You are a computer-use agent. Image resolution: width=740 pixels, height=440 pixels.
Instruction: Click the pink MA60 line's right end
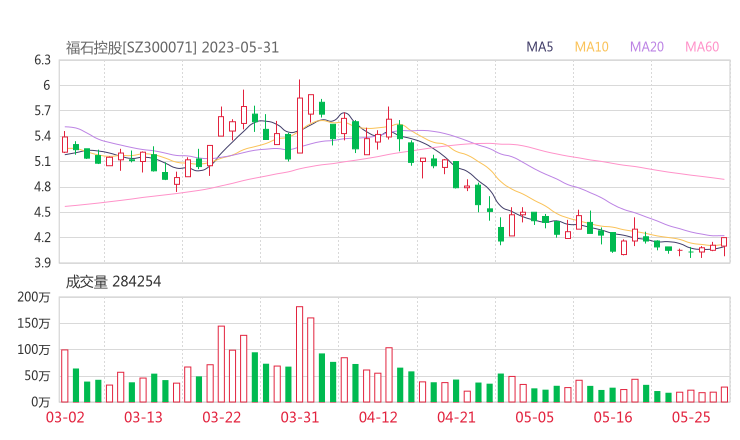coord(723,179)
